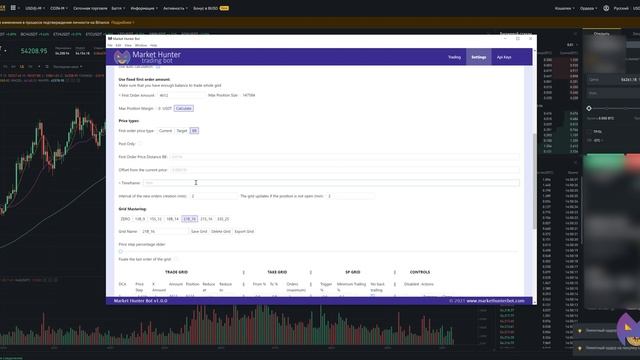
Task: Click the TRADE GRID heading
Action: click(x=176, y=272)
